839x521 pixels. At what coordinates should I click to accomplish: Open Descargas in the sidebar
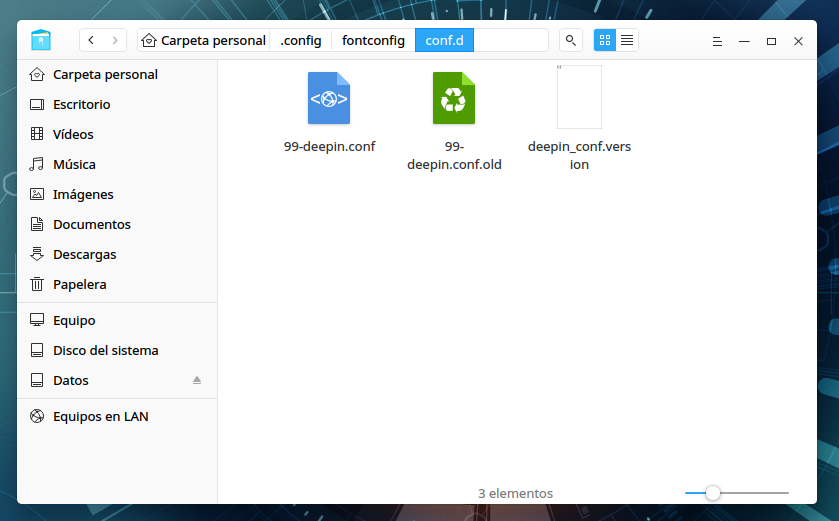pos(84,254)
